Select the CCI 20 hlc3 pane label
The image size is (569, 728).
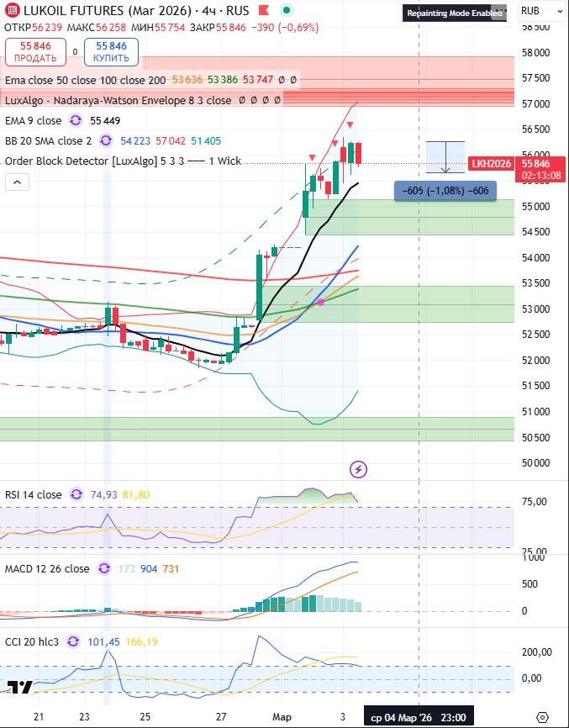[32, 642]
